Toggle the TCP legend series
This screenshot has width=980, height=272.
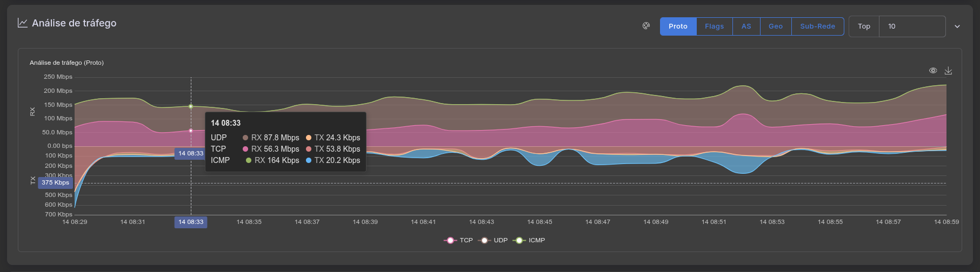coord(458,240)
